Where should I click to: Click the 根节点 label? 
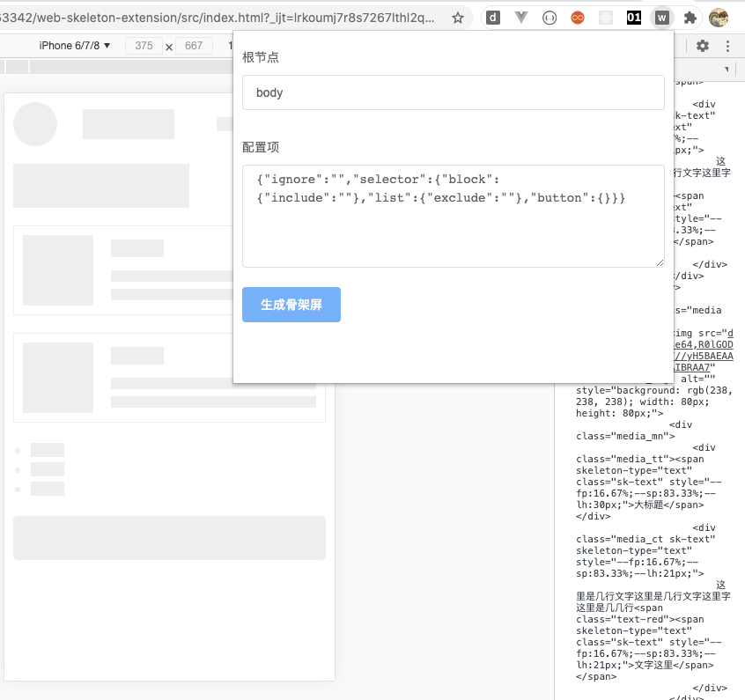point(261,57)
